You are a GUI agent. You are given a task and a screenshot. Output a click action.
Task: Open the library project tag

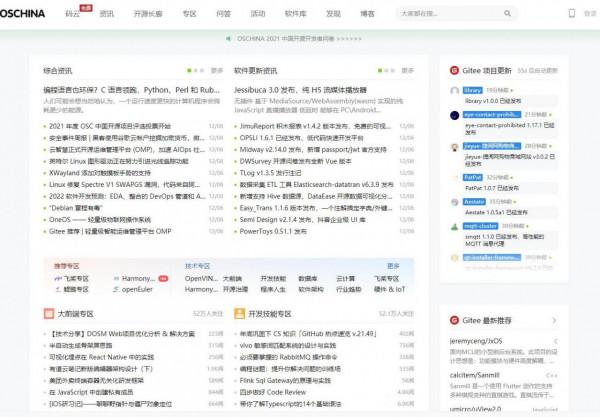pos(473,90)
